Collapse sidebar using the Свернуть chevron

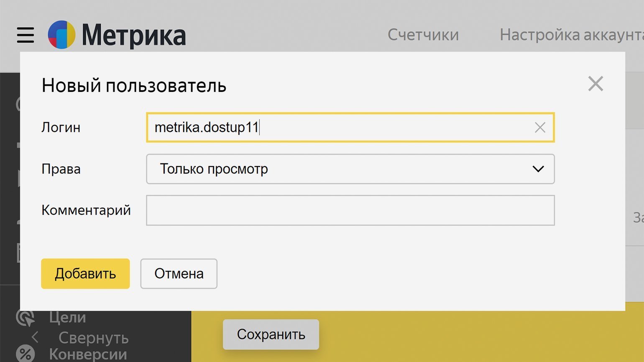click(35, 337)
